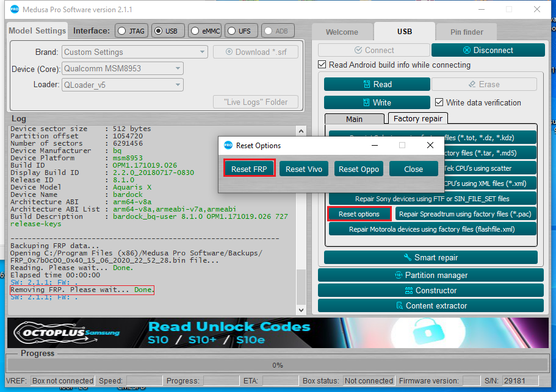Open the Factory repair sub-tab
The width and height of the screenshot is (556, 392).
point(418,118)
